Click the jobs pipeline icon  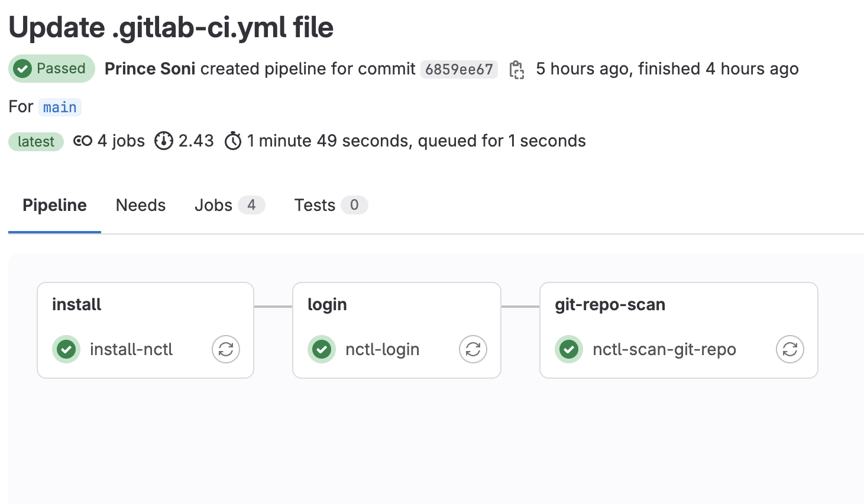[83, 141]
